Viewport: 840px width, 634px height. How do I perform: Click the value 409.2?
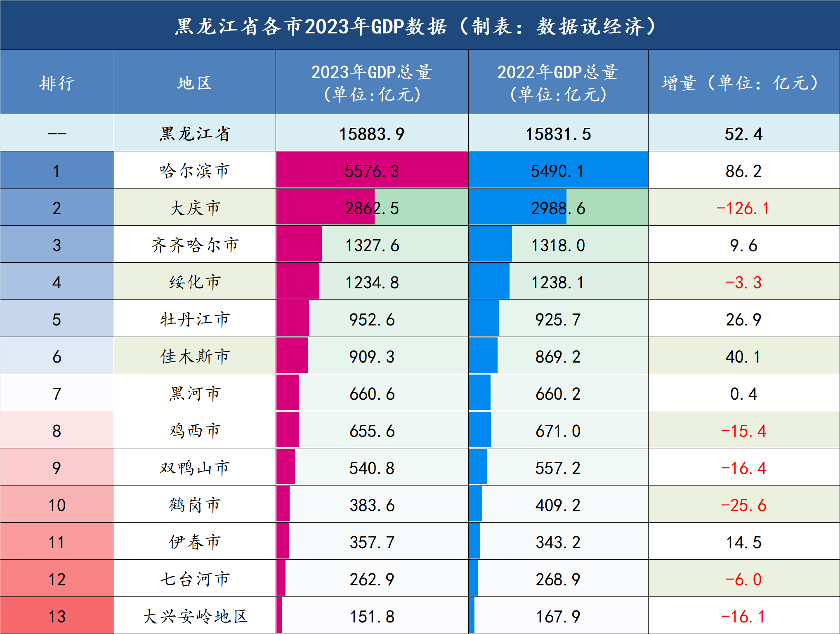click(x=558, y=505)
